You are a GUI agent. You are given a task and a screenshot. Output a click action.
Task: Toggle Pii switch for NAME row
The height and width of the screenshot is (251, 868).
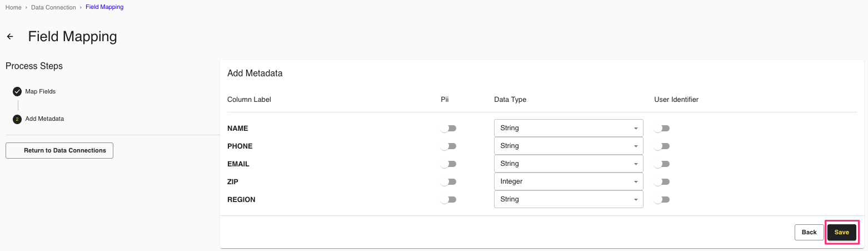point(448,129)
